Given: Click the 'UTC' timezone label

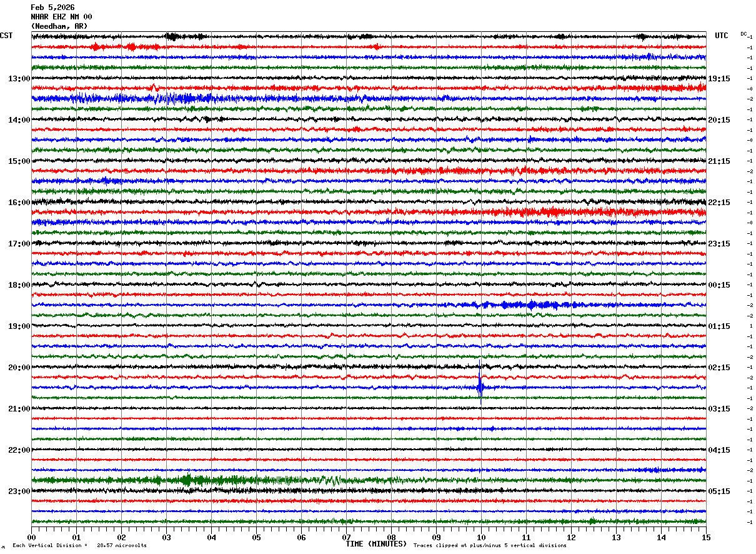Looking at the screenshot, I should (x=722, y=36).
